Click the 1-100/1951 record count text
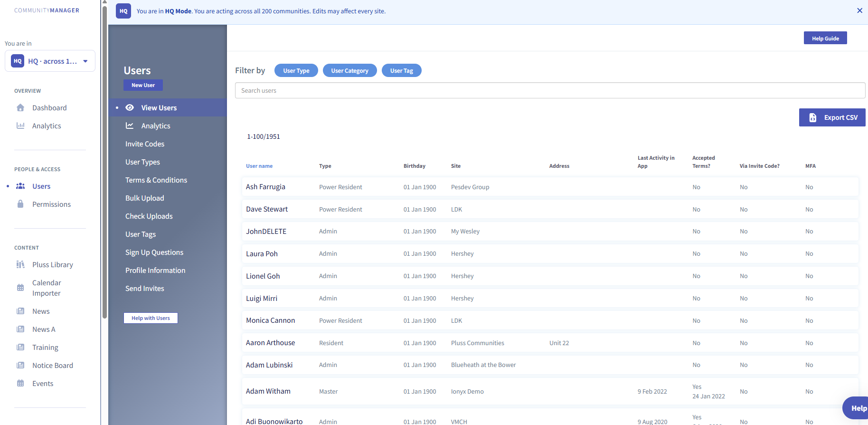This screenshot has height=425, width=868. click(x=264, y=136)
